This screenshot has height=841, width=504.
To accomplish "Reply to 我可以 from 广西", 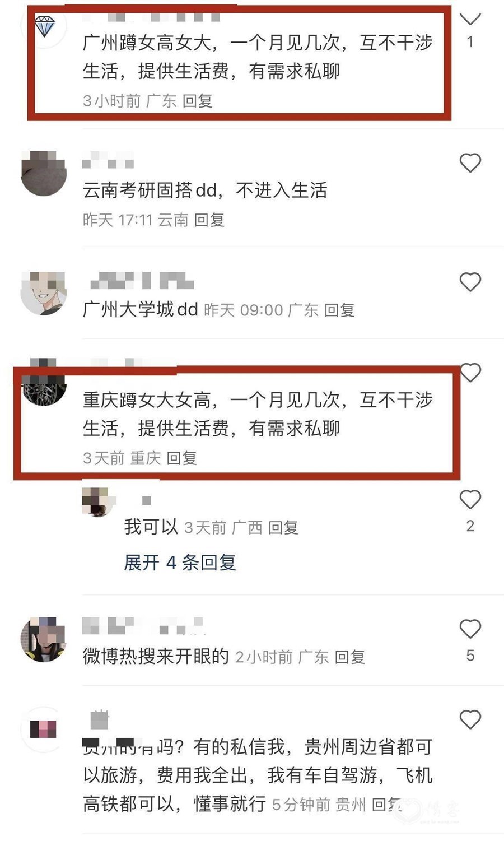I will 283,527.
